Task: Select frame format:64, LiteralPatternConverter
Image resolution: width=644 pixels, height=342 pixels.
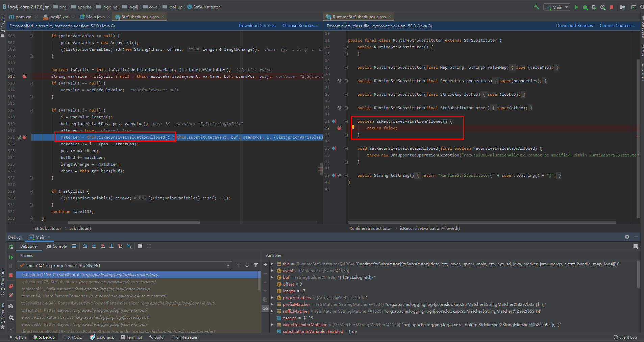Action: 137,296
